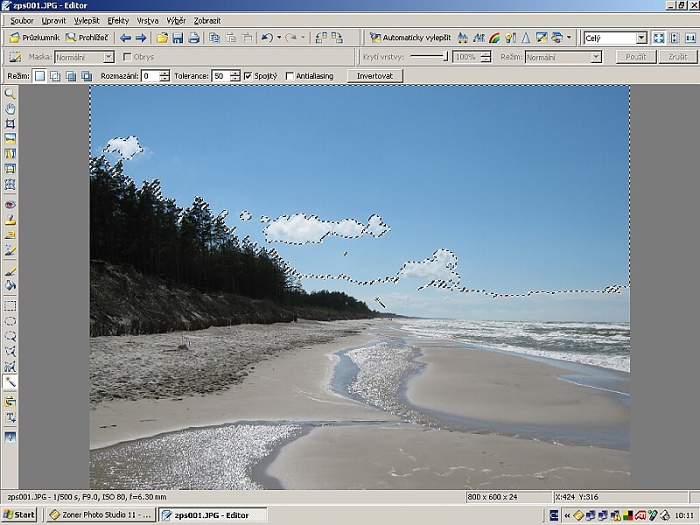Open the layer Režim Normální dropdown
700x525 pixels.
(x=596, y=57)
